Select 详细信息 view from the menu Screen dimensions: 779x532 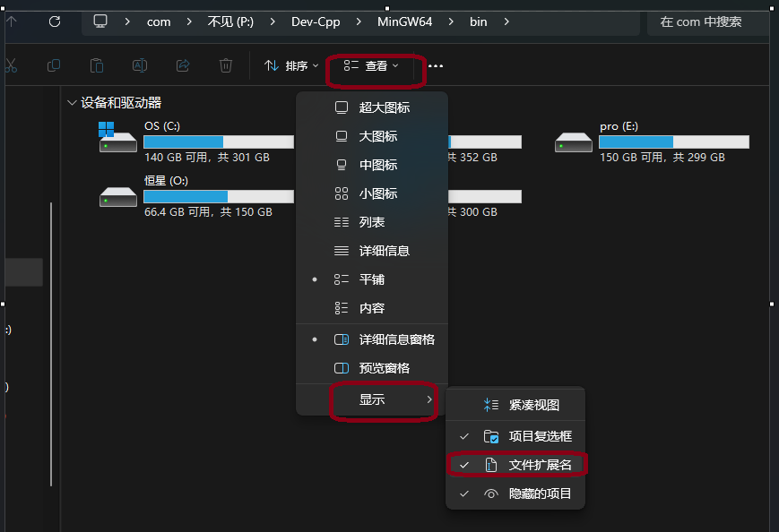tap(384, 251)
